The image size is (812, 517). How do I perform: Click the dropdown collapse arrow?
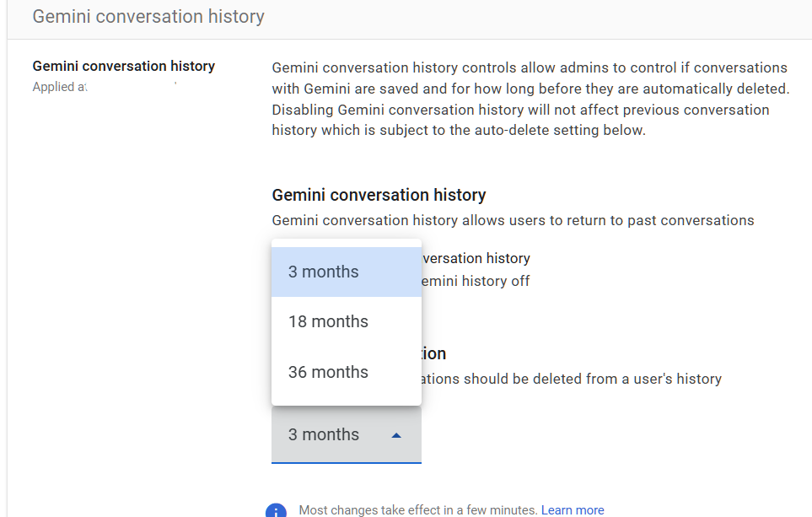point(395,434)
